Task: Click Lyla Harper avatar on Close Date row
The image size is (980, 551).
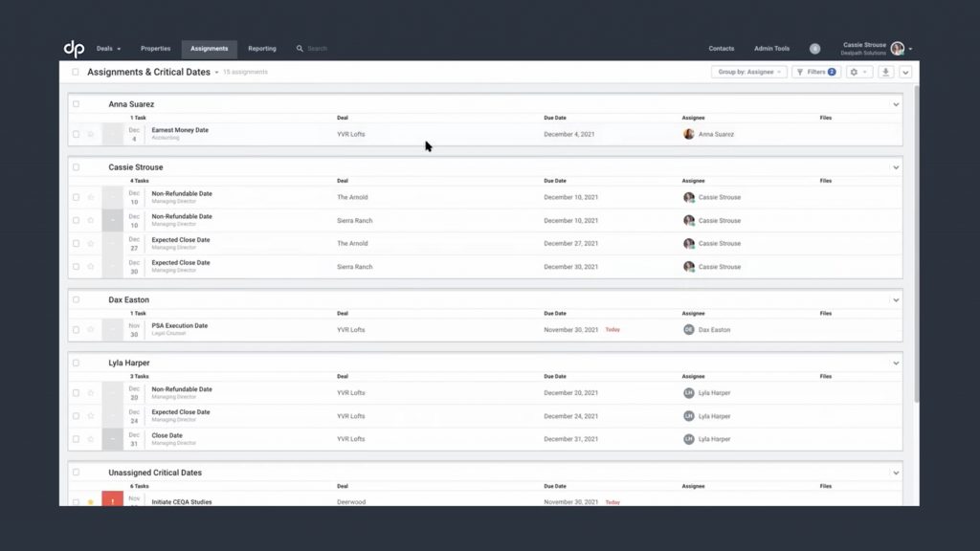Action: click(x=689, y=439)
